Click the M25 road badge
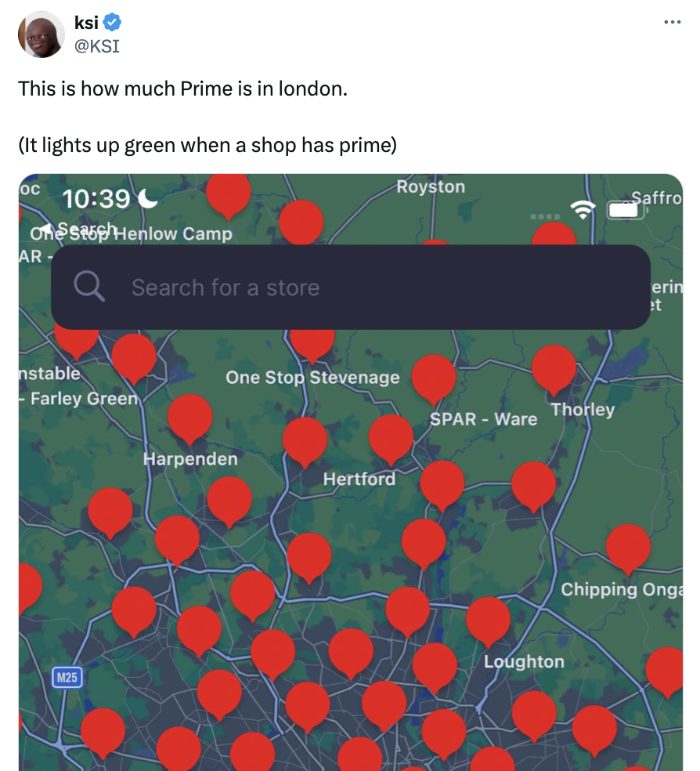 coord(67,677)
